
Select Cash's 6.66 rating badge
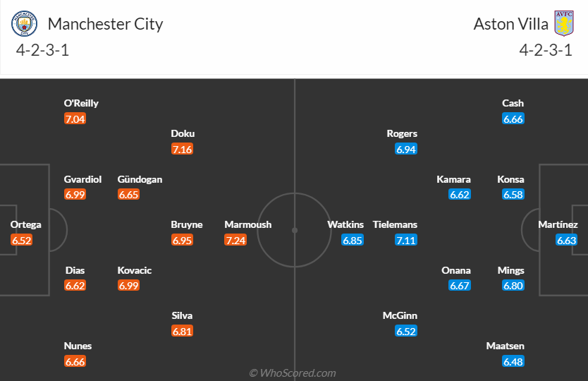click(x=513, y=119)
